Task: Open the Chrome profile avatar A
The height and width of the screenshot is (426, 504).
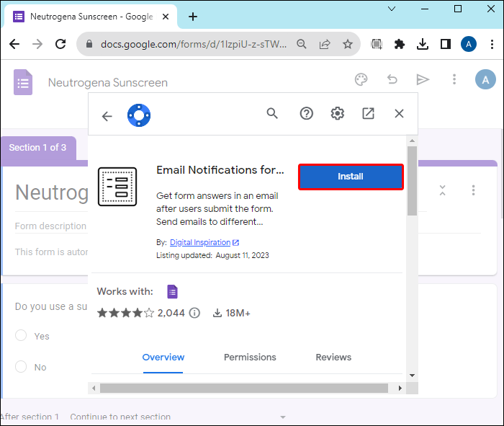Action: pos(469,44)
